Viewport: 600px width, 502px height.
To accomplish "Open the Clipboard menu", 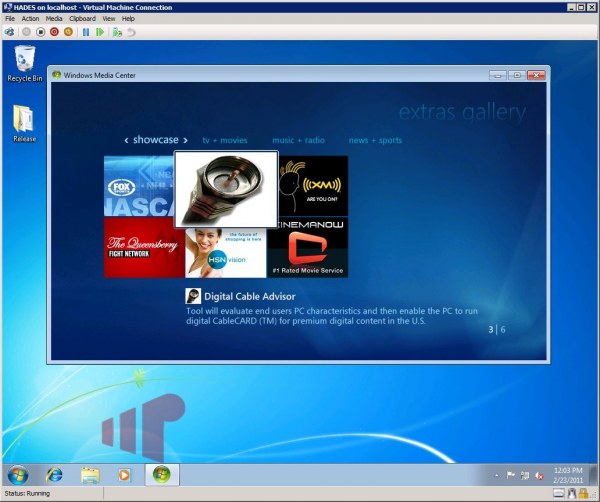I will [x=82, y=18].
